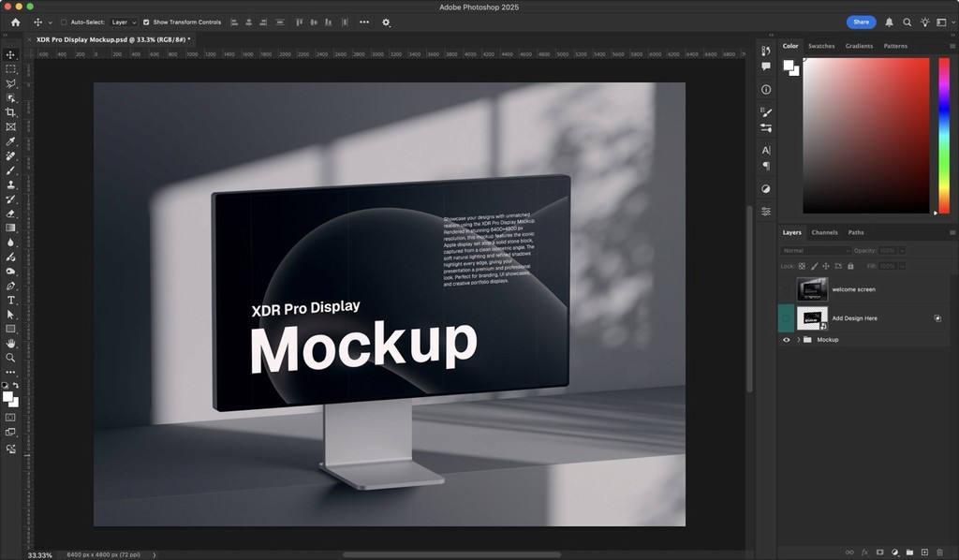Switch to the Channels tab
This screenshot has width=959, height=560.
(823, 232)
